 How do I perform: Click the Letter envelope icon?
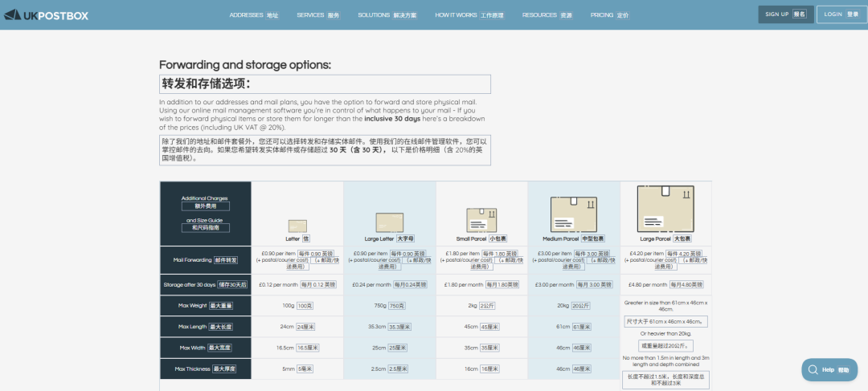tap(297, 226)
